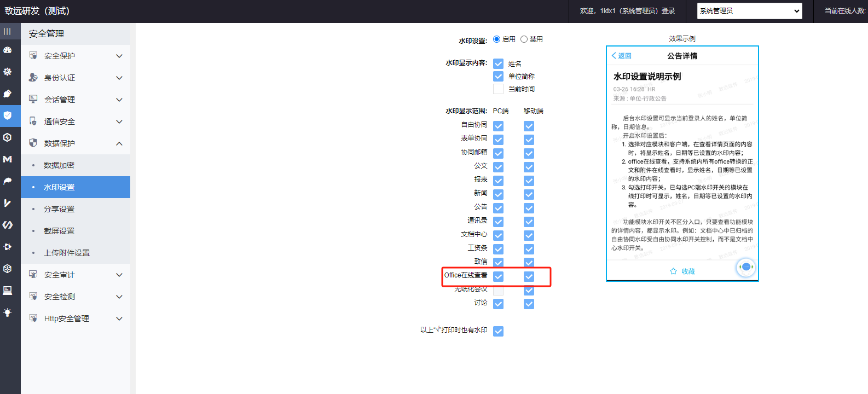Toggle the mobile checkbox for 无纸化会议
Screen dimensions: 868x394
(529, 290)
